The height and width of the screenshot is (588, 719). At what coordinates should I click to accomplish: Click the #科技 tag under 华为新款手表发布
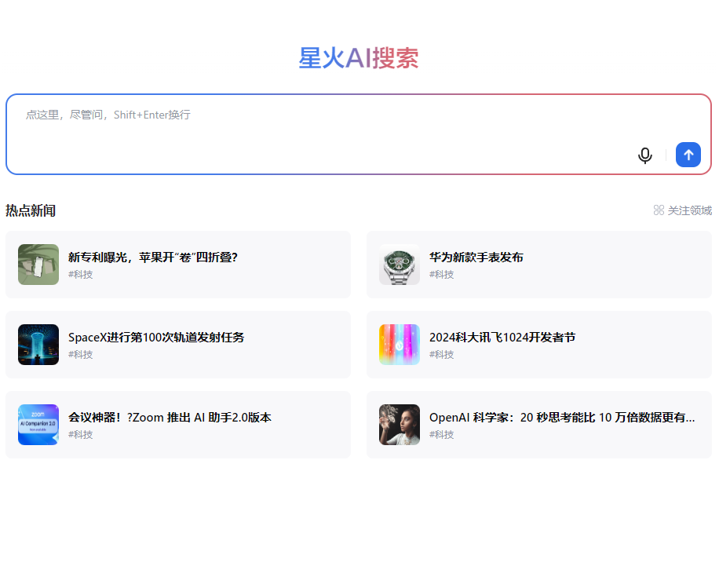coord(442,274)
